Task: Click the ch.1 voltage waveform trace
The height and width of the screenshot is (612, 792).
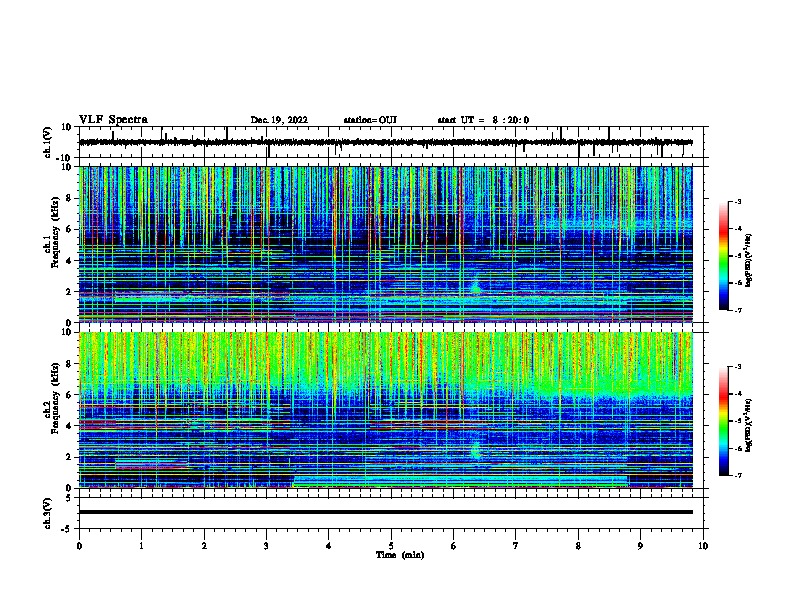Action: [x=385, y=142]
